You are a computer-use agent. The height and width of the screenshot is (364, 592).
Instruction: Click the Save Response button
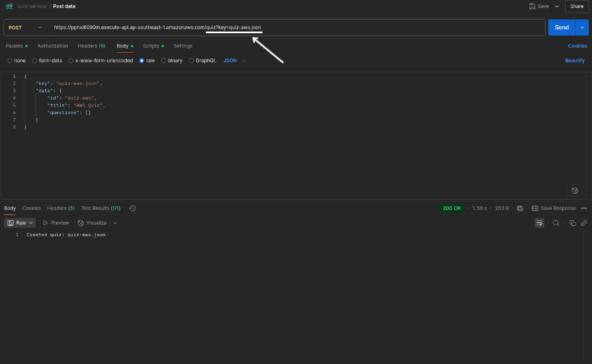[x=554, y=208]
